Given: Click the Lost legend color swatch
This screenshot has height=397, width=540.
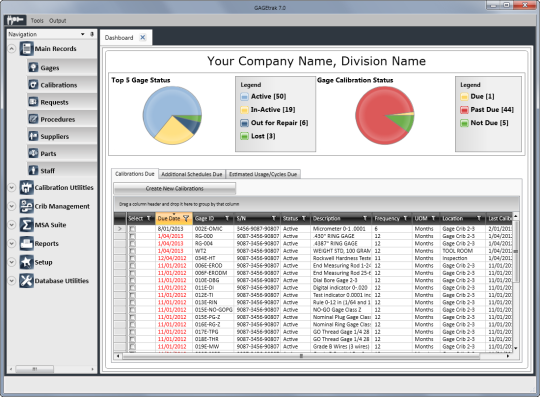Looking at the screenshot, I should (x=244, y=136).
